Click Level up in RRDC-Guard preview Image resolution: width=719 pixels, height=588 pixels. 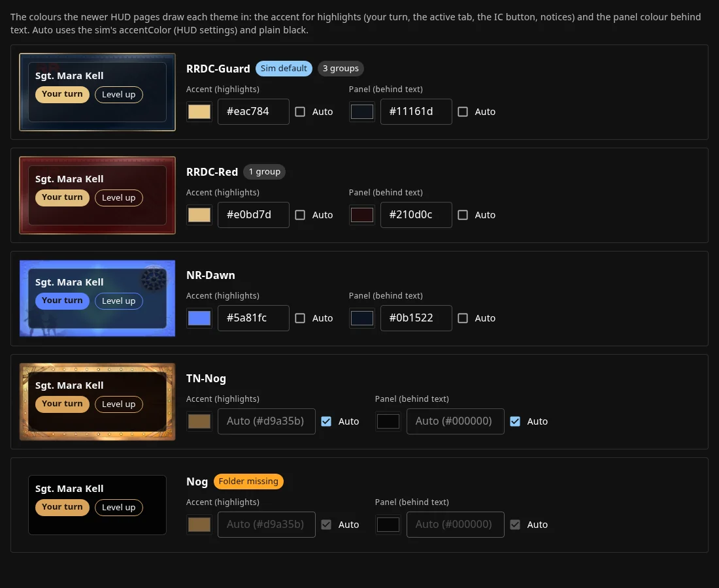coord(119,95)
